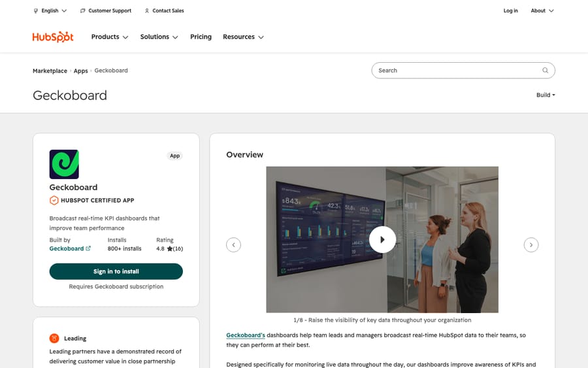Click the Customer Support chat icon
Image resolution: width=588 pixels, height=368 pixels.
82,11
